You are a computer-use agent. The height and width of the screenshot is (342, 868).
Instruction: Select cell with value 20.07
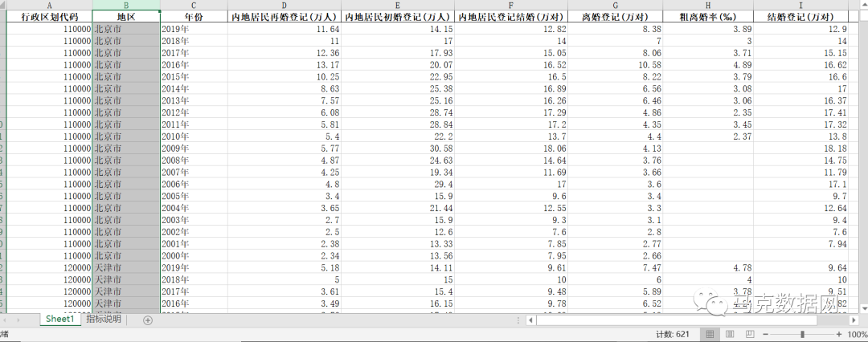point(398,65)
